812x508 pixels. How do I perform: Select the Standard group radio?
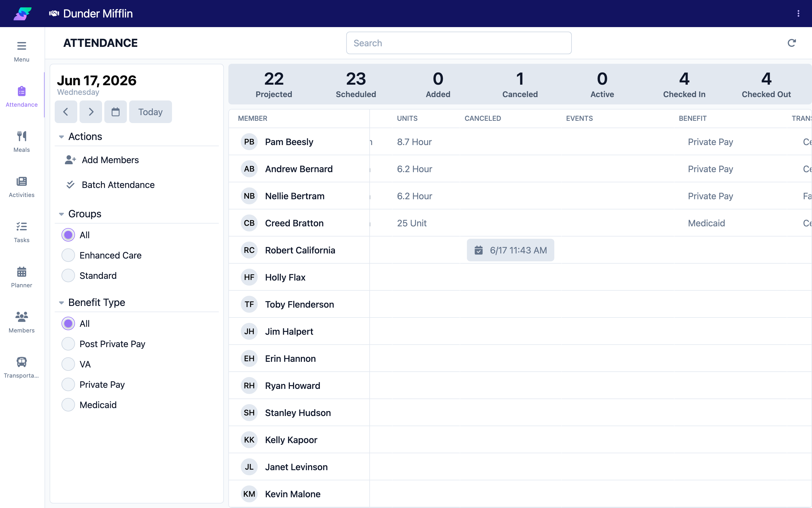point(68,275)
